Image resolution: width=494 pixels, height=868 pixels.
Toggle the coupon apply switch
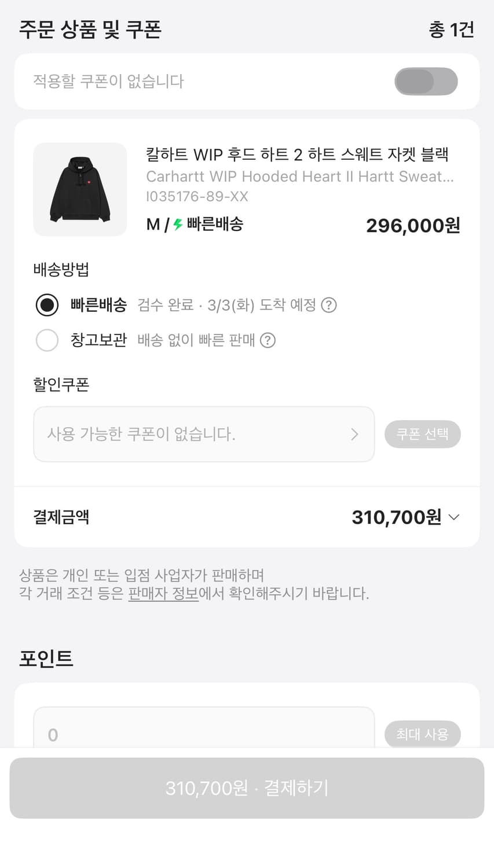pos(426,82)
